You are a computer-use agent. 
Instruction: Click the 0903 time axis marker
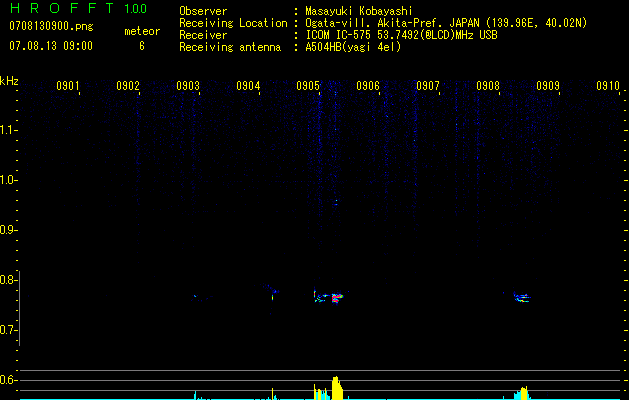[x=188, y=86]
